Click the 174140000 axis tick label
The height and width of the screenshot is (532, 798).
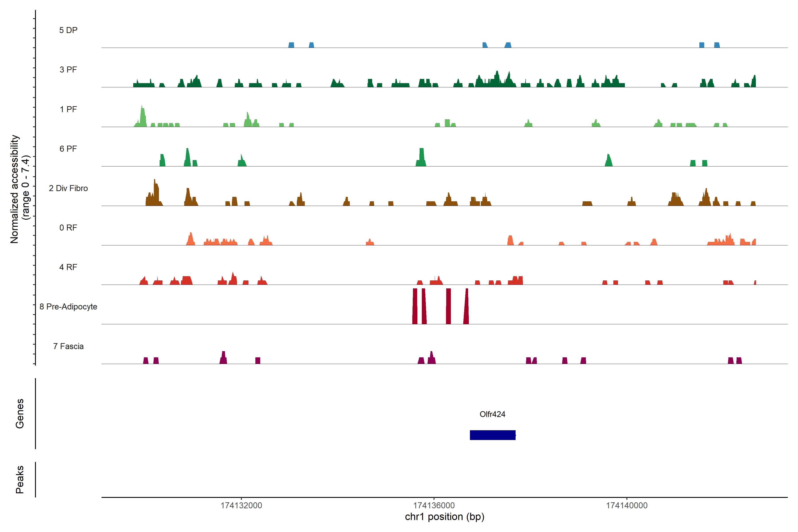click(x=627, y=505)
